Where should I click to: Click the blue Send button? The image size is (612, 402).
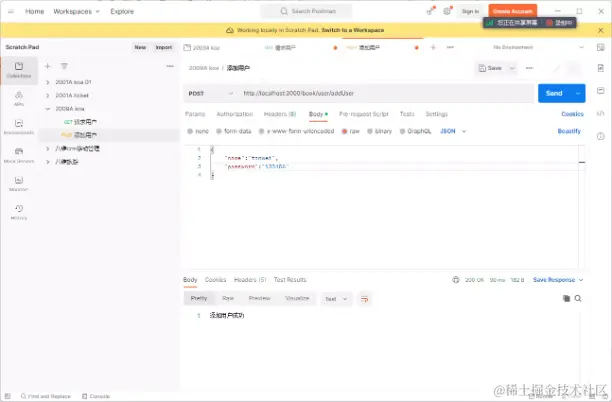coord(554,93)
